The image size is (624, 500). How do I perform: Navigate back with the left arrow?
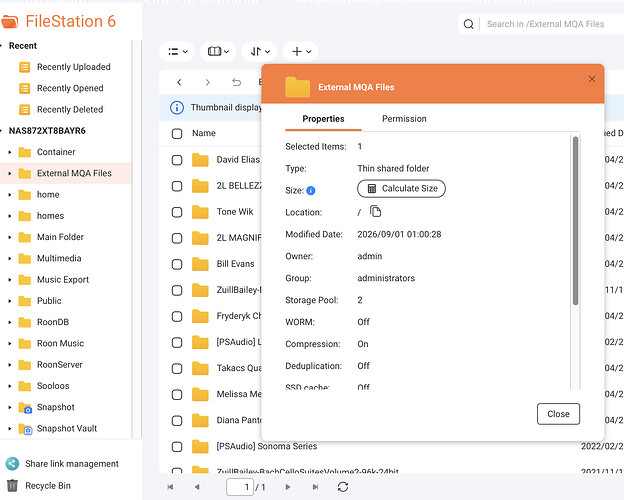pyautogui.click(x=179, y=82)
